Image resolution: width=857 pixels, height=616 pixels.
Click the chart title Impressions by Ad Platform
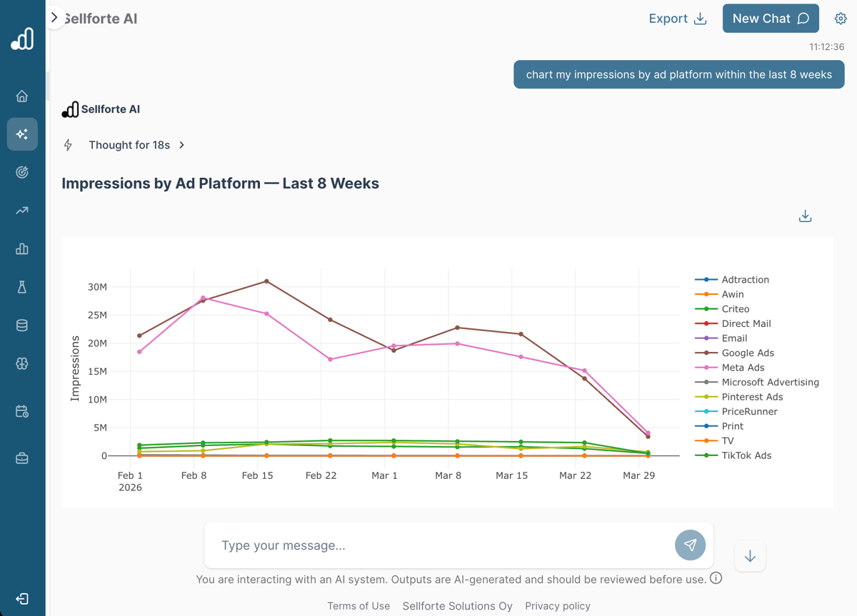(220, 183)
